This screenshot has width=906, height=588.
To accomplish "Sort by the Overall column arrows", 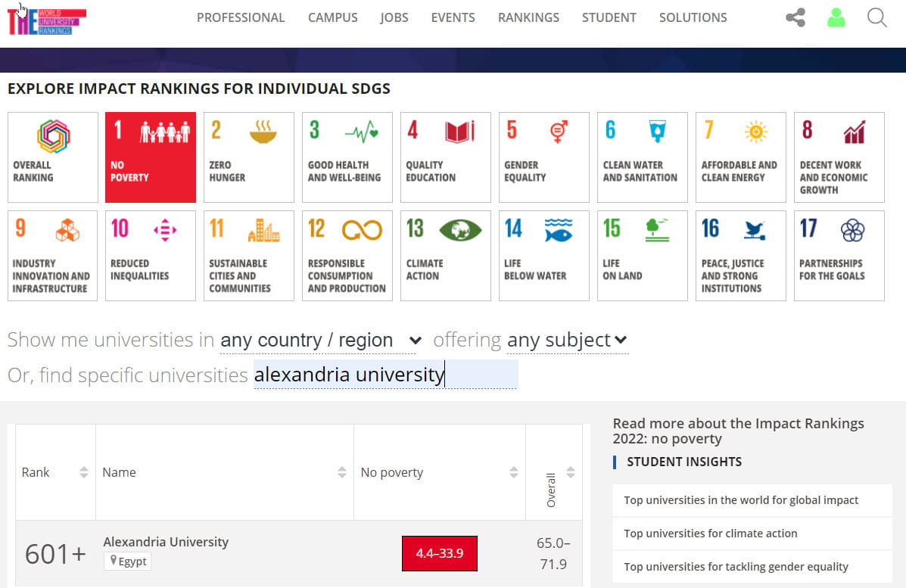I will coord(571,472).
